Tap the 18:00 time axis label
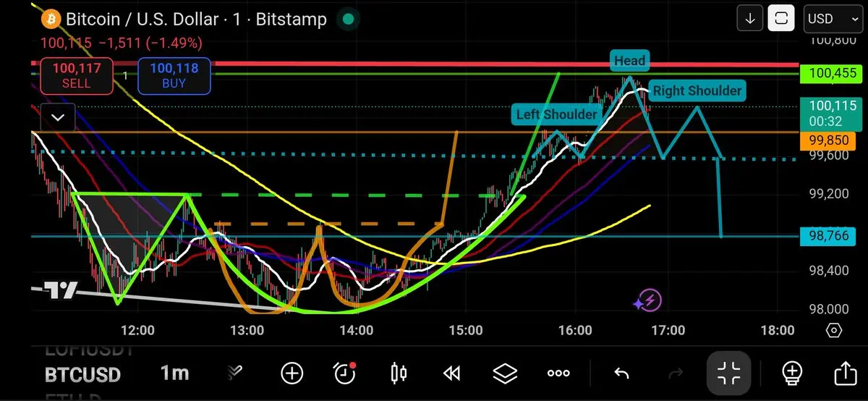 pyautogui.click(x=778, y=331)
